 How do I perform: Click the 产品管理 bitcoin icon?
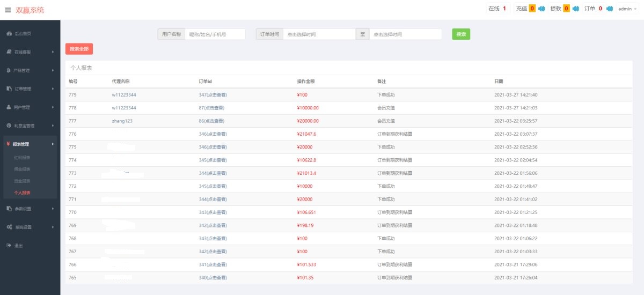(9, 70)
